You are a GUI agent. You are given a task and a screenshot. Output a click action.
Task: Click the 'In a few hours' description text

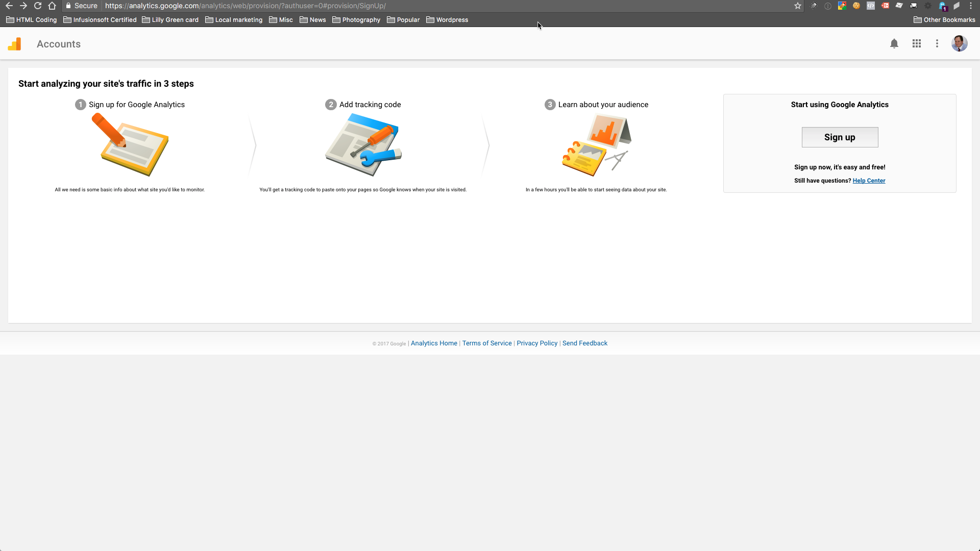click(596, 190)
